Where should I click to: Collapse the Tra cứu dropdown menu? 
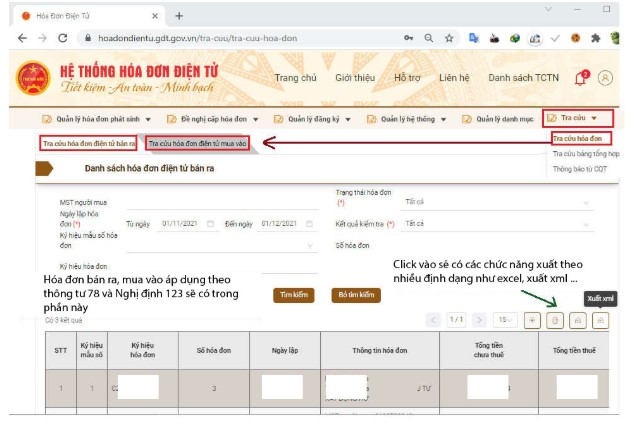tap(577, 118)
